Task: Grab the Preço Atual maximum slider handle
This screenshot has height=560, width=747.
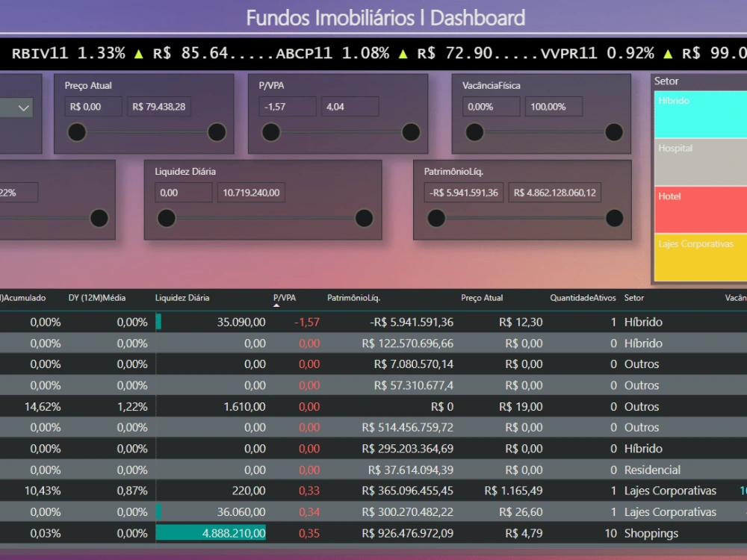Action: click(217, 132)
